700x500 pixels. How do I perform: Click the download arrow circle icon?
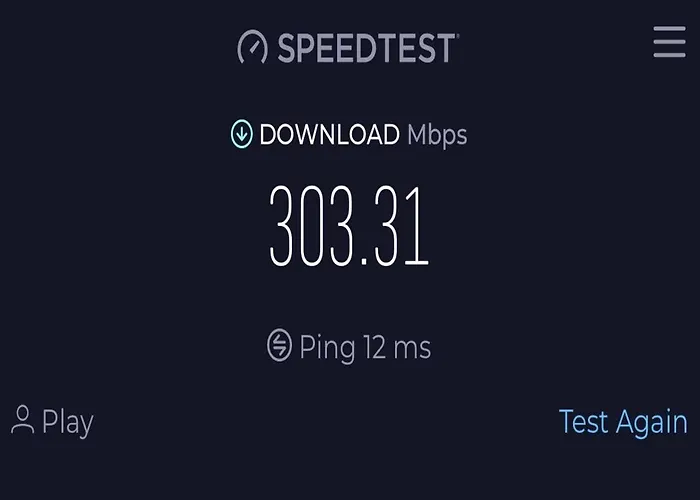point(242,133)
